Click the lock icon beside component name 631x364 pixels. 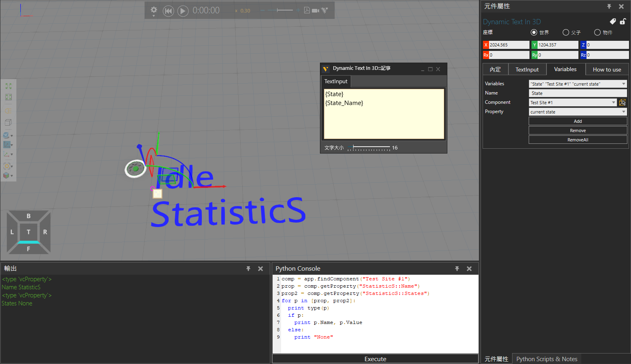[x=623, y=21]
